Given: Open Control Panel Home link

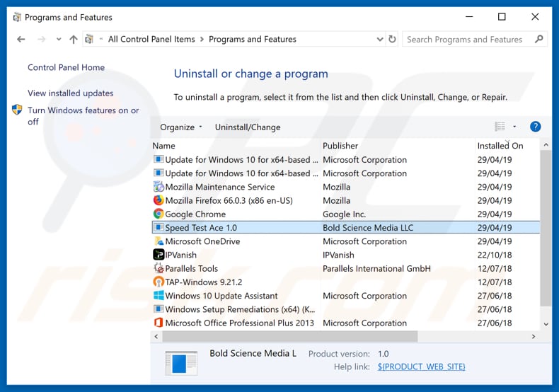Looking at the screenshot, I should [x=67, y=67].
